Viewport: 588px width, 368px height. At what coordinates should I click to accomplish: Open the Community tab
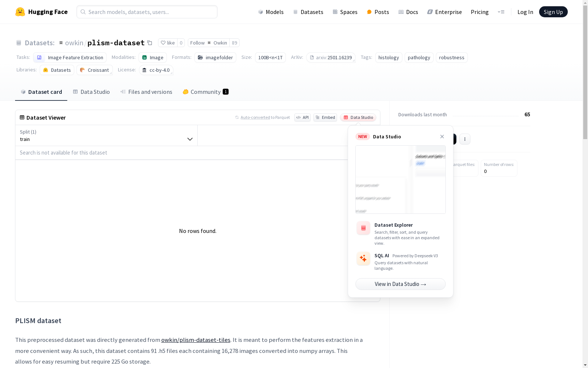[205, 92]
